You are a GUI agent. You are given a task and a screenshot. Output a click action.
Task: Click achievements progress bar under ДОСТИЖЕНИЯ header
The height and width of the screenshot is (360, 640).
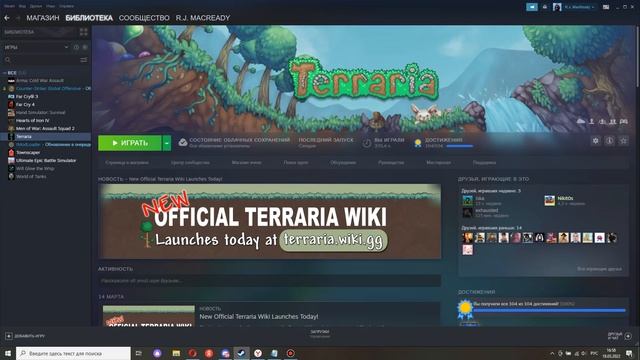pos(460,146)
